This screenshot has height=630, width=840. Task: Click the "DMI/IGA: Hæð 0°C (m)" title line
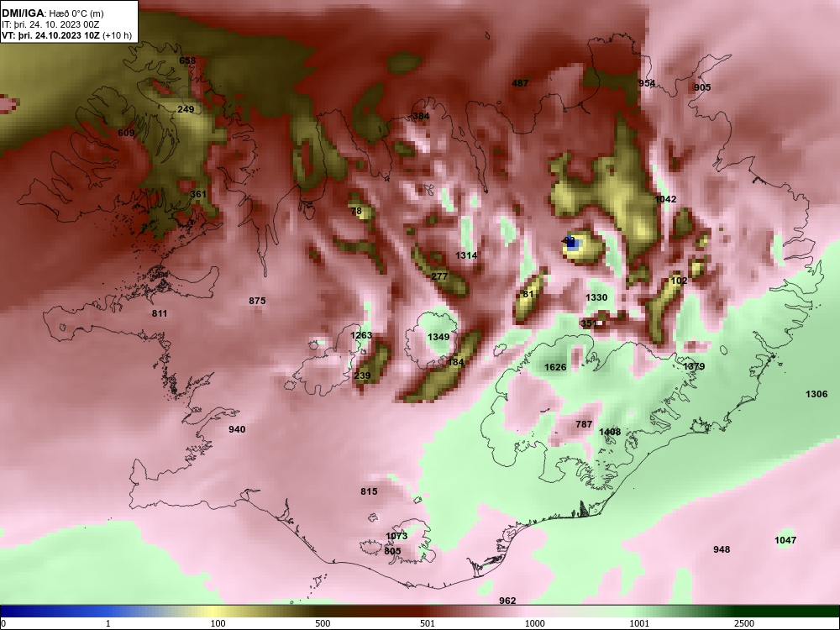(x=52, y=13)
